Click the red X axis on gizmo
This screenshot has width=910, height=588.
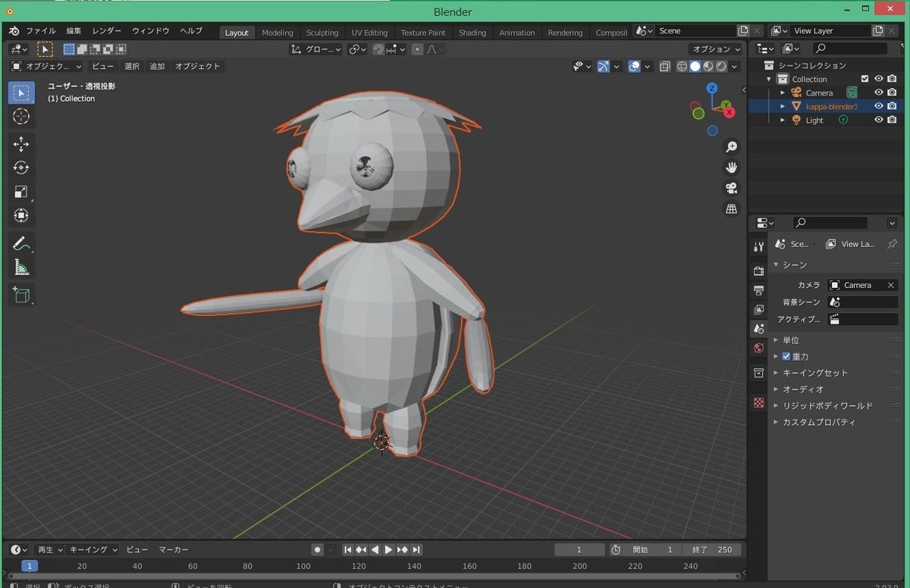click(x=730, y=112)
